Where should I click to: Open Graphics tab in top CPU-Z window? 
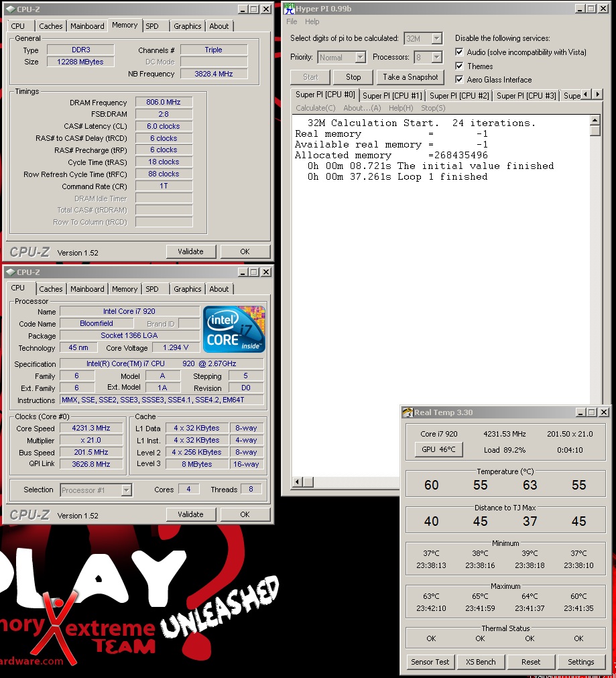click(x=187, y=26)
